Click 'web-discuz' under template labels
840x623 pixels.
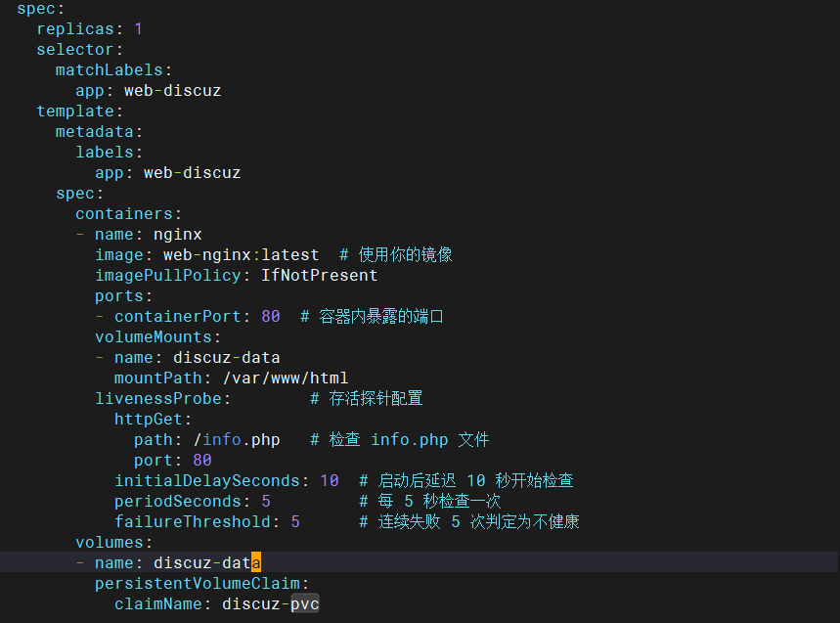pyautogui.click(x=193, y=173)
